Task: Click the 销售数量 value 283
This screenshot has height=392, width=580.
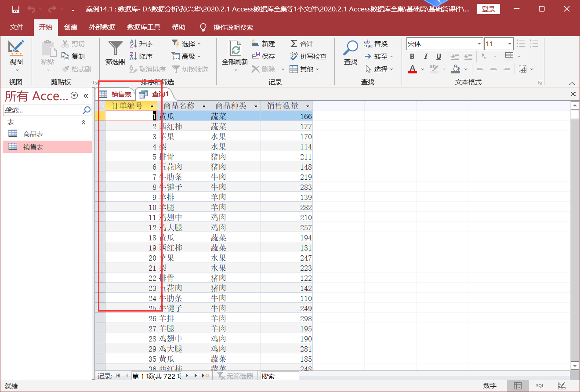Action: (286, 187)
